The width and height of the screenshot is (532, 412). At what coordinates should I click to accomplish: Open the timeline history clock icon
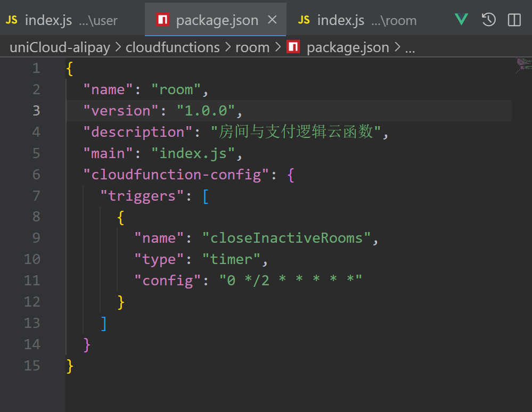tap(488, 20)
